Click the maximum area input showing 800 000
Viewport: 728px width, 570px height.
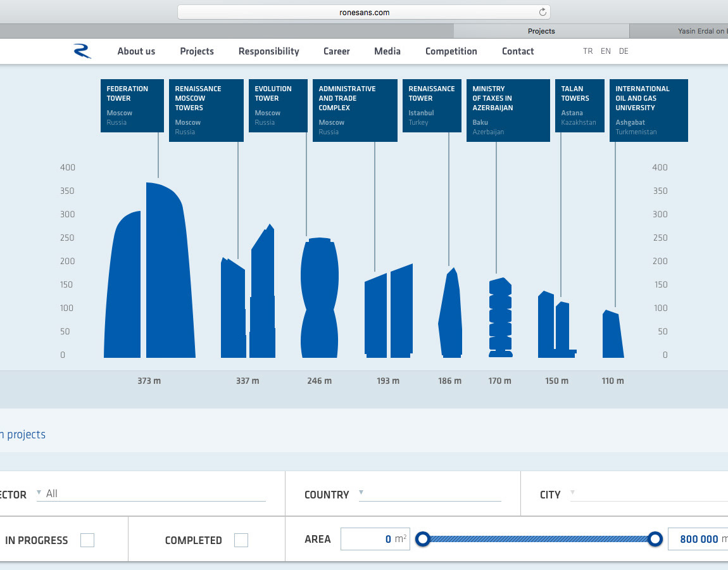point(698,539)
